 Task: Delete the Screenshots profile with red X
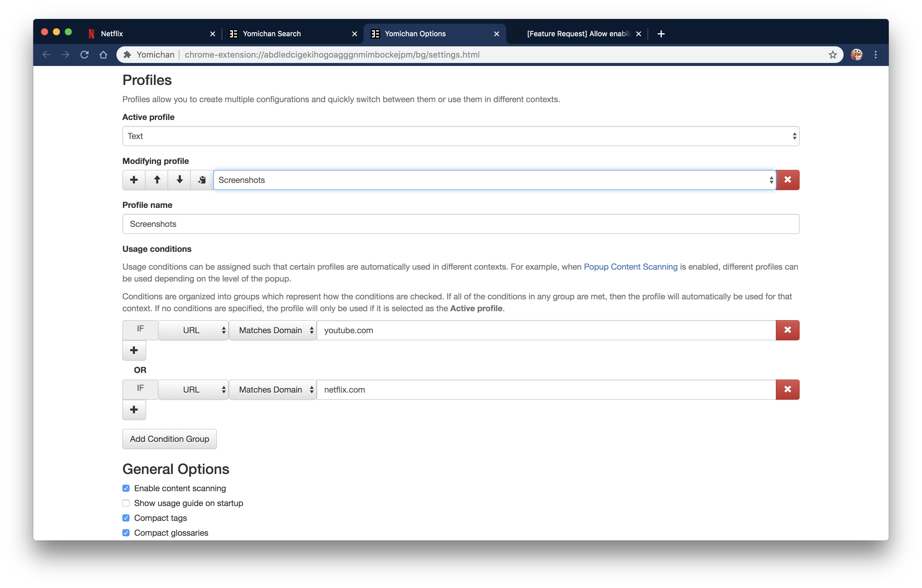click(x=787, y=180)
